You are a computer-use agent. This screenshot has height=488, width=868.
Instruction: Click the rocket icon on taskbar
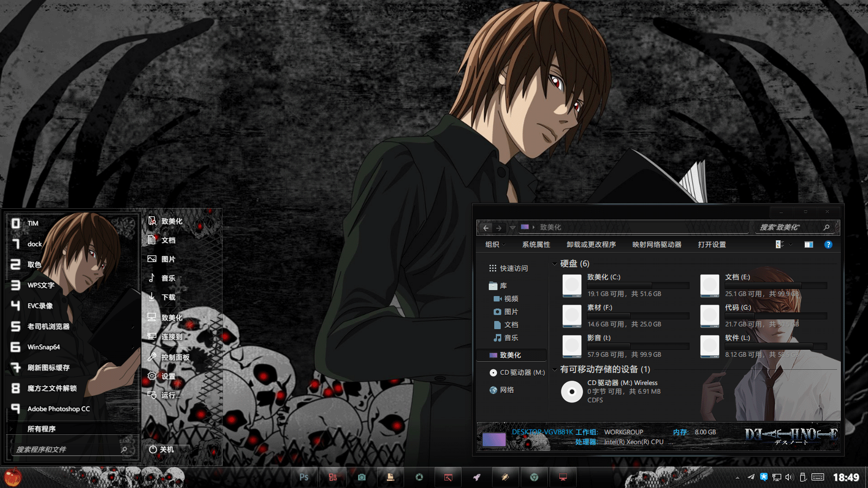point(477,477)
